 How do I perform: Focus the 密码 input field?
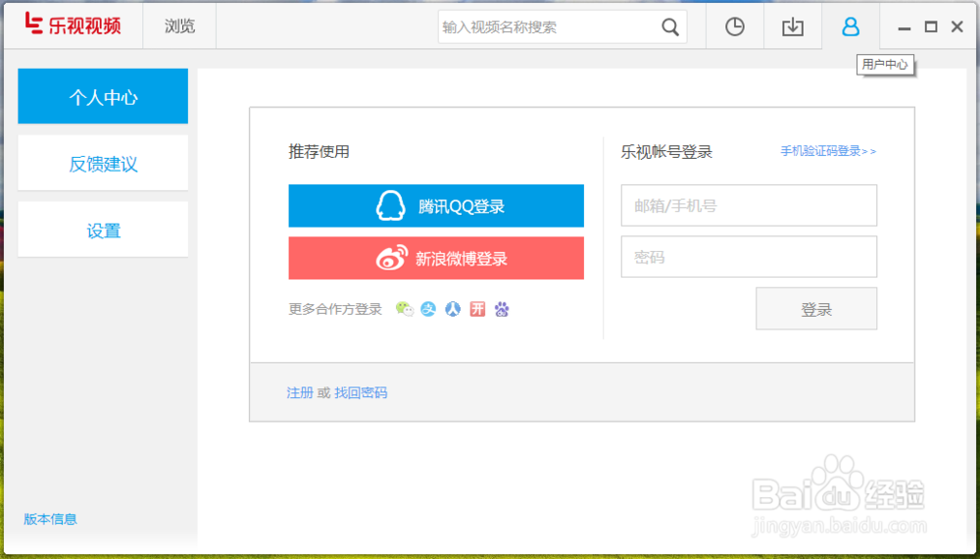(x=749, y=257)
